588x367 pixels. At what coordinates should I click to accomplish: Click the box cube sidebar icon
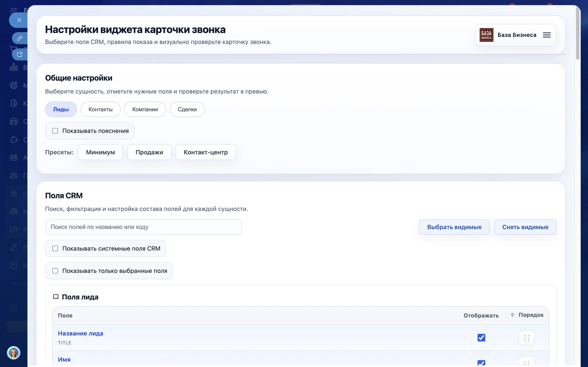(14, 193)
